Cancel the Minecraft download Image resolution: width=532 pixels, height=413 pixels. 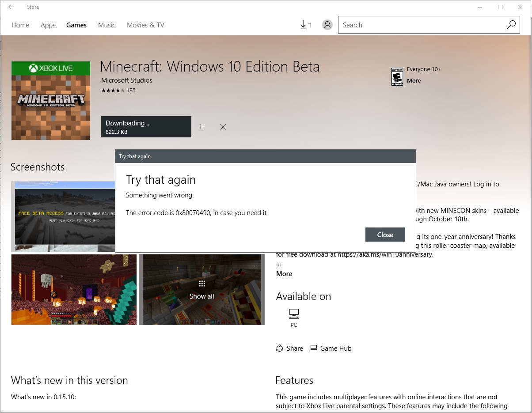point(223,127)
